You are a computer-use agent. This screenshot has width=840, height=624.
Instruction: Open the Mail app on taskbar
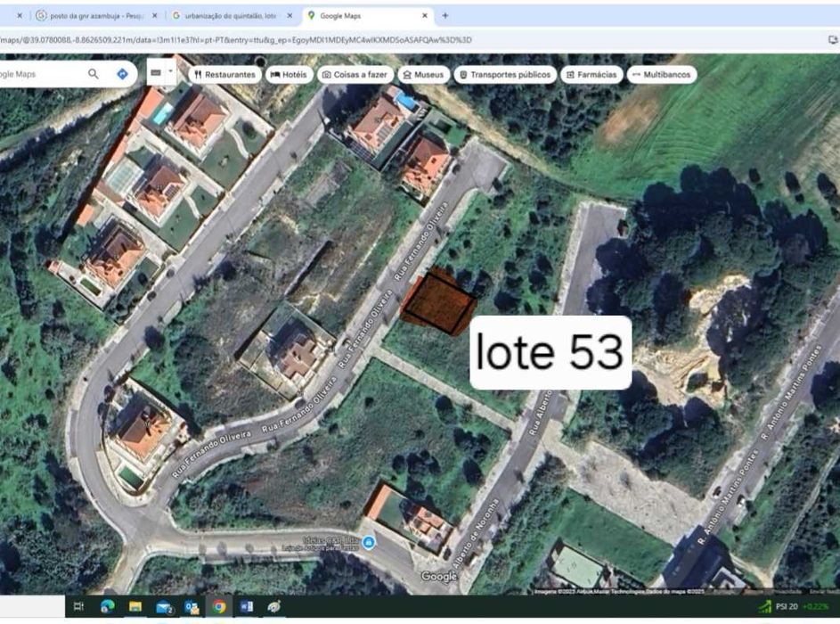(164, 607)
